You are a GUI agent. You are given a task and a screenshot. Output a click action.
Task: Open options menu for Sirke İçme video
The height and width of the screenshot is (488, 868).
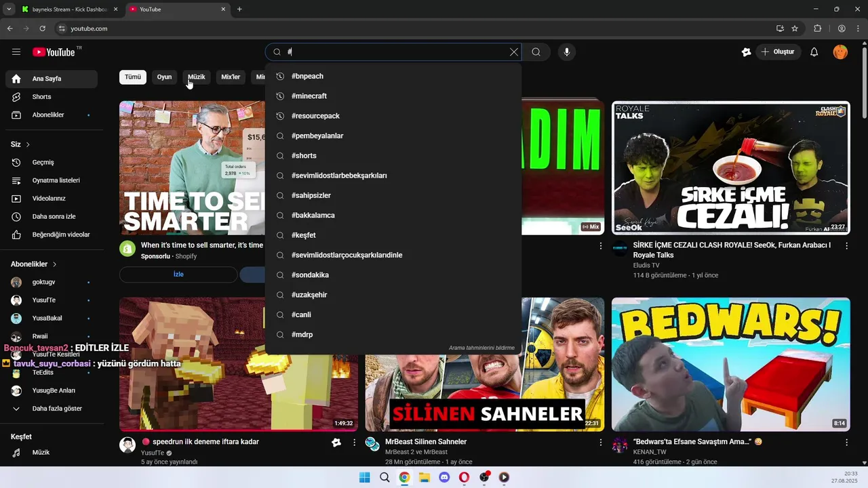(x=846, y=246)
